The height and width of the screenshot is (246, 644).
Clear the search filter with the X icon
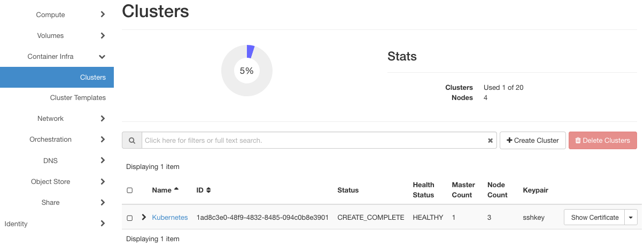click(490, 141)
